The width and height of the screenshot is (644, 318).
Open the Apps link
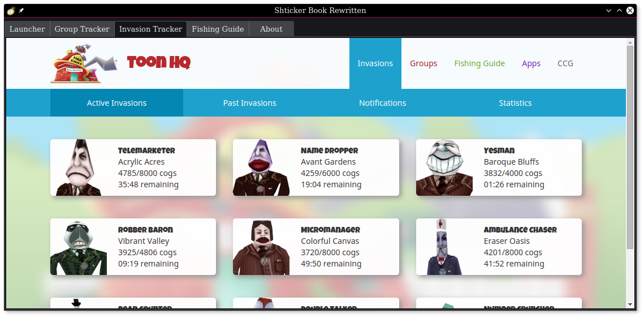[x=531, y=64]
